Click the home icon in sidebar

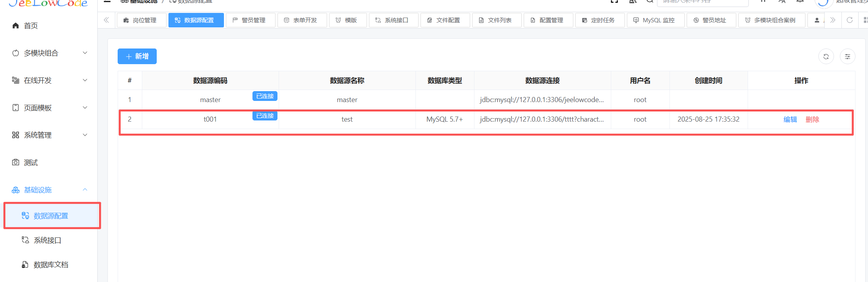click(16, 26)
